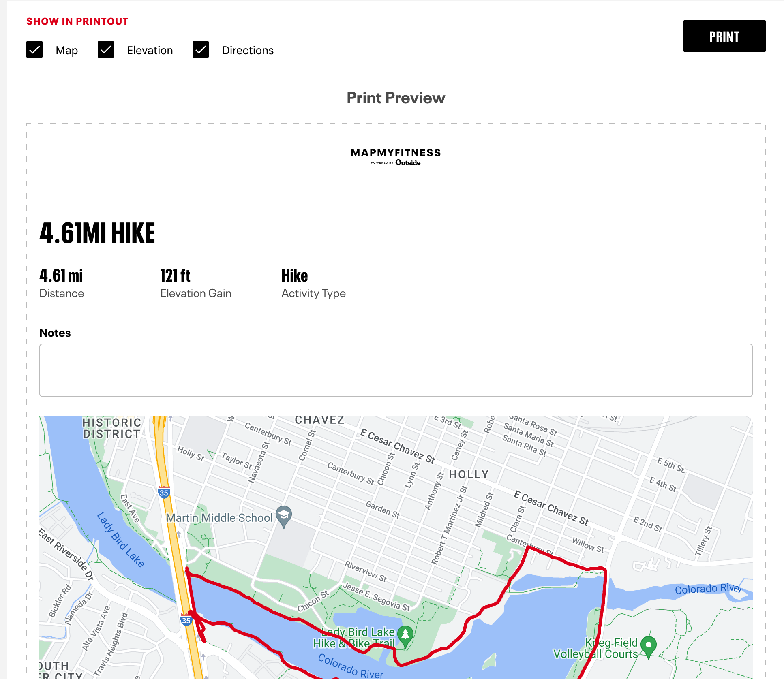Click the Krieg Field Volleyball Courts label

tap(595, 648)
